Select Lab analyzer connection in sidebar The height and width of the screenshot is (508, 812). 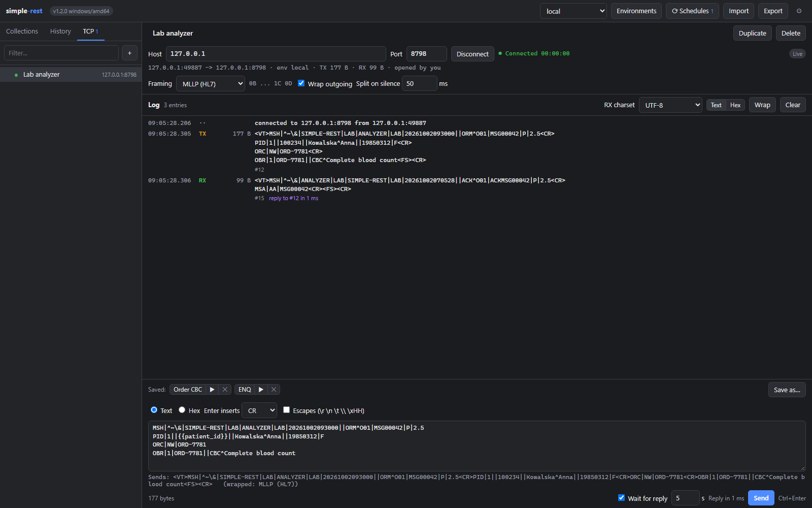point(71,75)
